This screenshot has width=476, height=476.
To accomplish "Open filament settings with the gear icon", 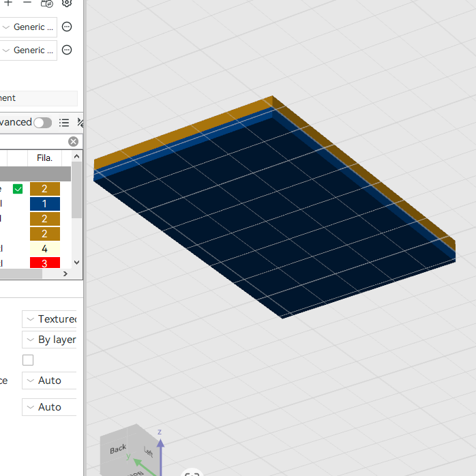I will 67,3.
